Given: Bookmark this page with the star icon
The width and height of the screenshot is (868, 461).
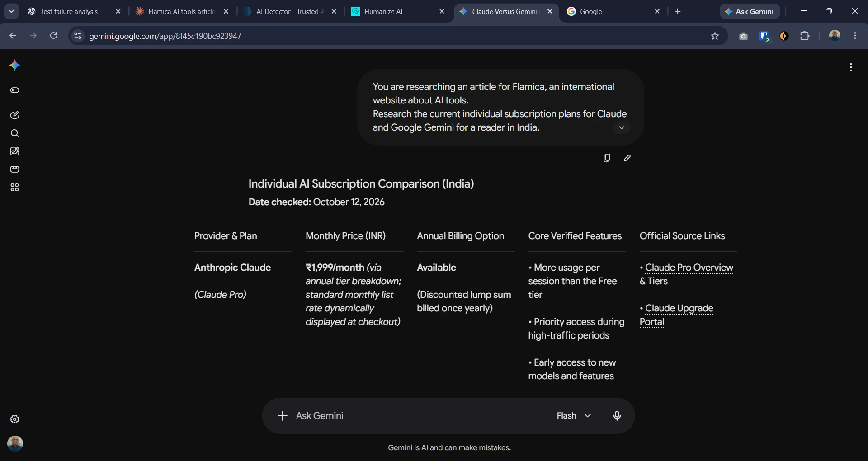Looking at the screenshot, I should [x=715, y=36].
